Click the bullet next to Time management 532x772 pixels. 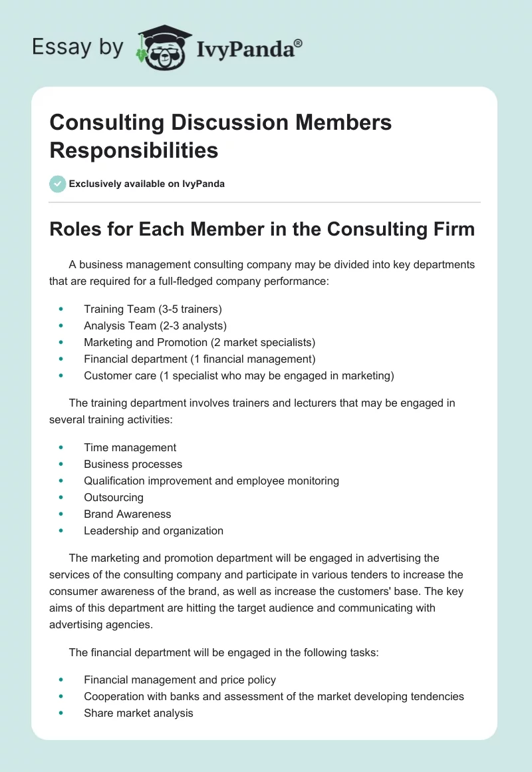click(61, 448)
